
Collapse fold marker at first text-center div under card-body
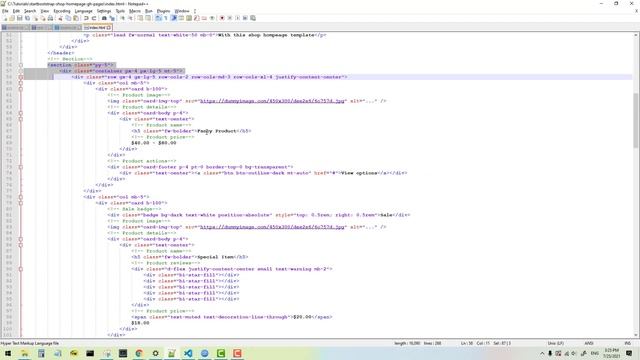[20, 119]
